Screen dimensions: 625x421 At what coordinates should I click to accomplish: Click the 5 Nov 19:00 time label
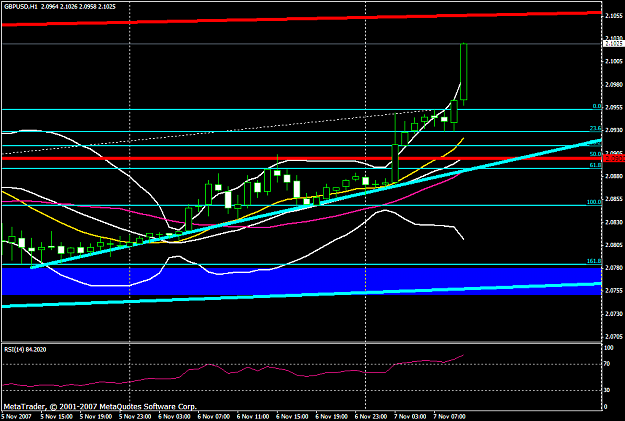coord(96,417)
